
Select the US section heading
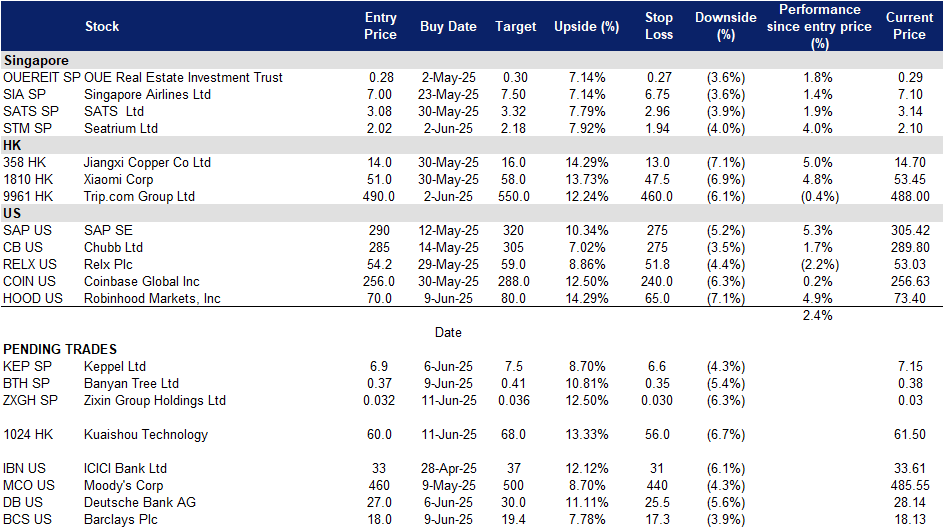pyautogui.click(x=12, y=213)
